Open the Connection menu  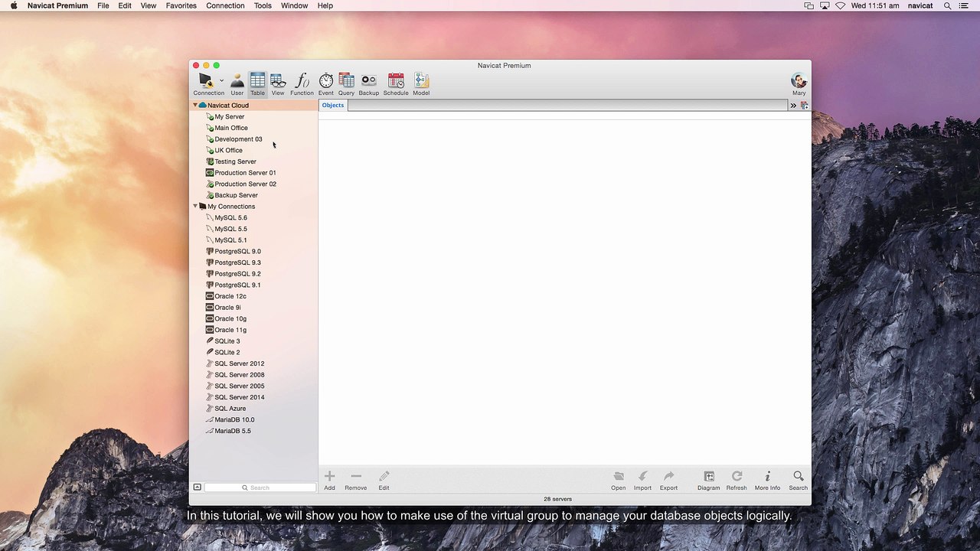pos(226,5)
